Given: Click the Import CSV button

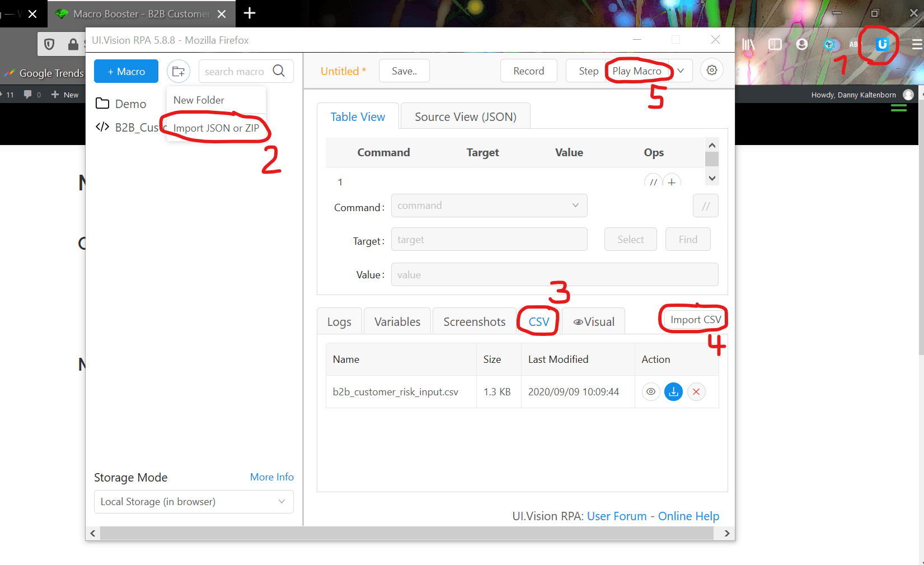Looking at the screenshot, I should [695, 320].
